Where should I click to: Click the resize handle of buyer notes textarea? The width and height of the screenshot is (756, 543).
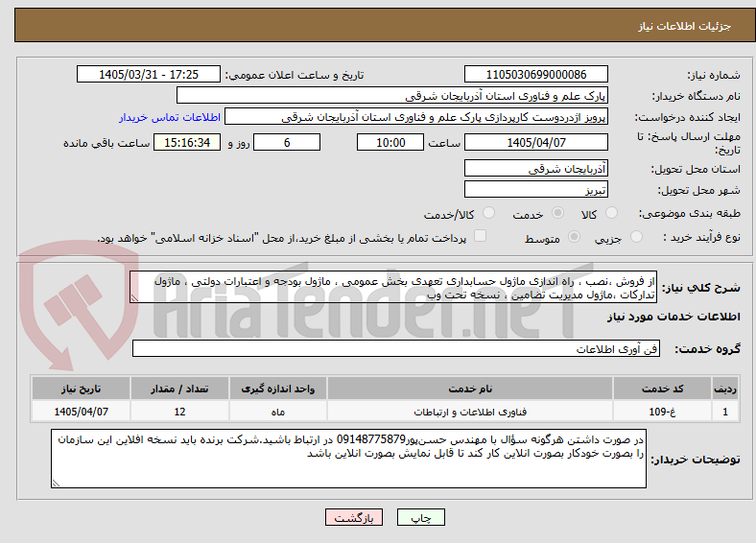pyautogui.click(x=56, y=484)
